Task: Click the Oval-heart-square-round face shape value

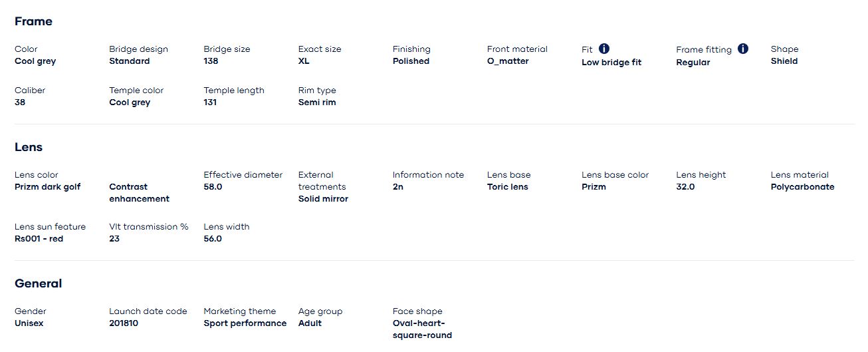Action: click(x=422, y=329)
